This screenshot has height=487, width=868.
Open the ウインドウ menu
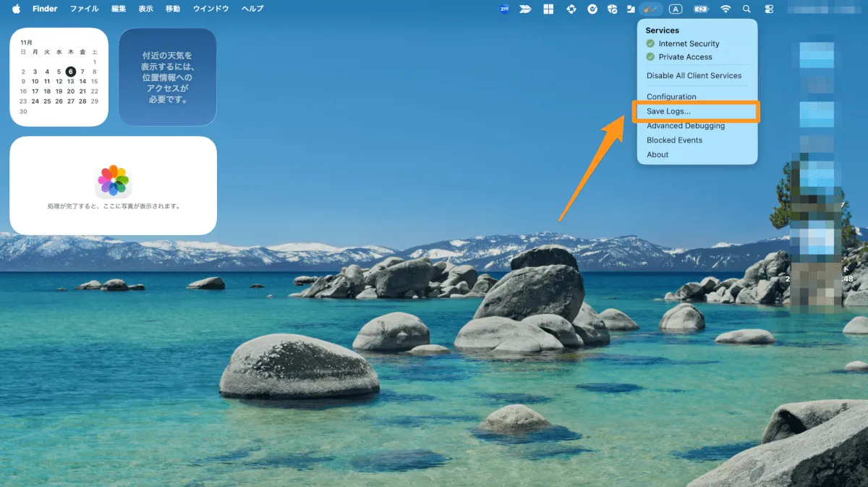coord(210,9)
